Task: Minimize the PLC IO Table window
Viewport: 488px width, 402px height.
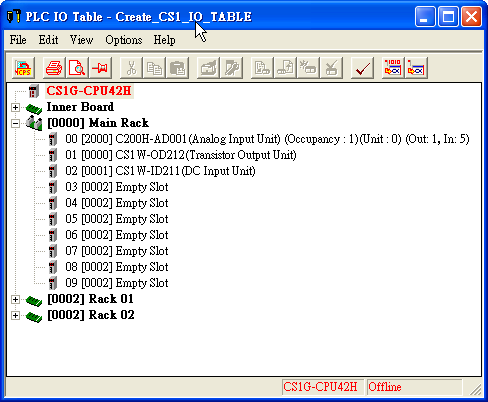Action: 425,16
